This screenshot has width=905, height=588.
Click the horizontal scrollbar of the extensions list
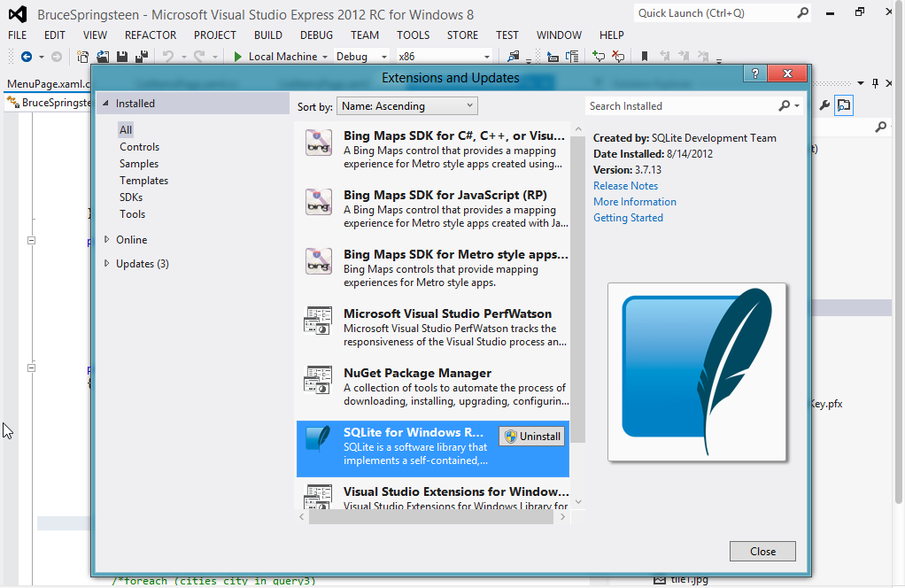(x=430, y=517)
